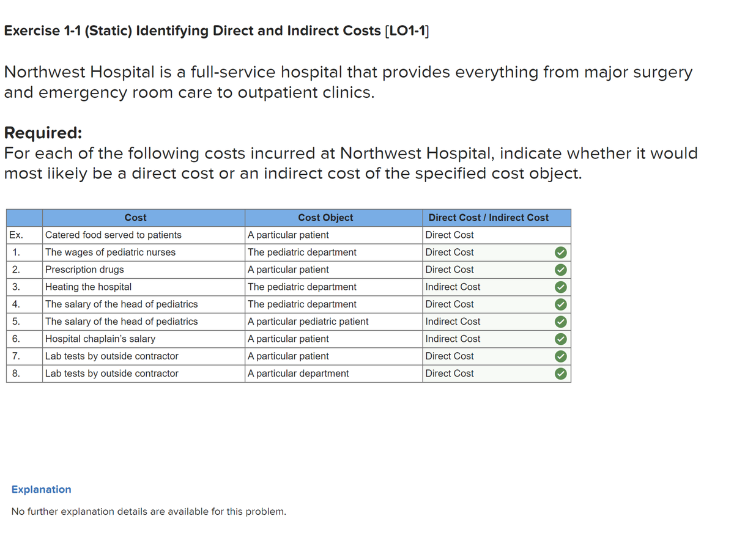
Task: Click green checkmark for Heating the hospital
Action: 560,287
